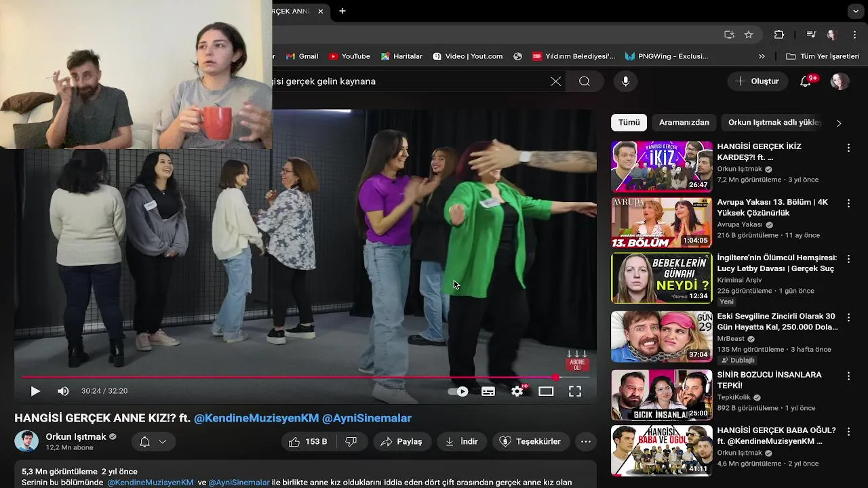Open Tüm Yer İşaretleri folder
The image size is (868, 488).
click(823, 56)
